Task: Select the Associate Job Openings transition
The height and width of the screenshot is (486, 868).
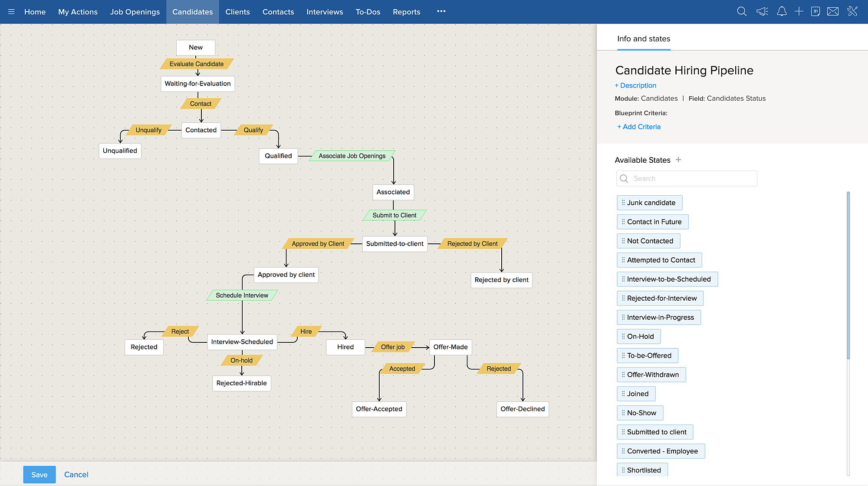Action: tap(352, 156)
